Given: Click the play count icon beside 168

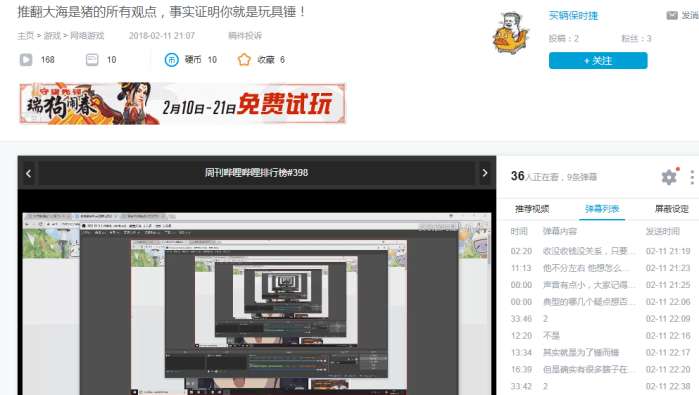Looking at the screenshot, I should 26,60.
